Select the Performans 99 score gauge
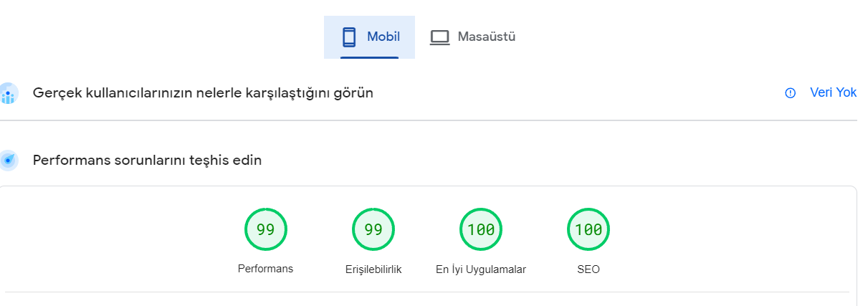Image resolution: width=868 pixels, height=306 pixels. click(266, 229)
